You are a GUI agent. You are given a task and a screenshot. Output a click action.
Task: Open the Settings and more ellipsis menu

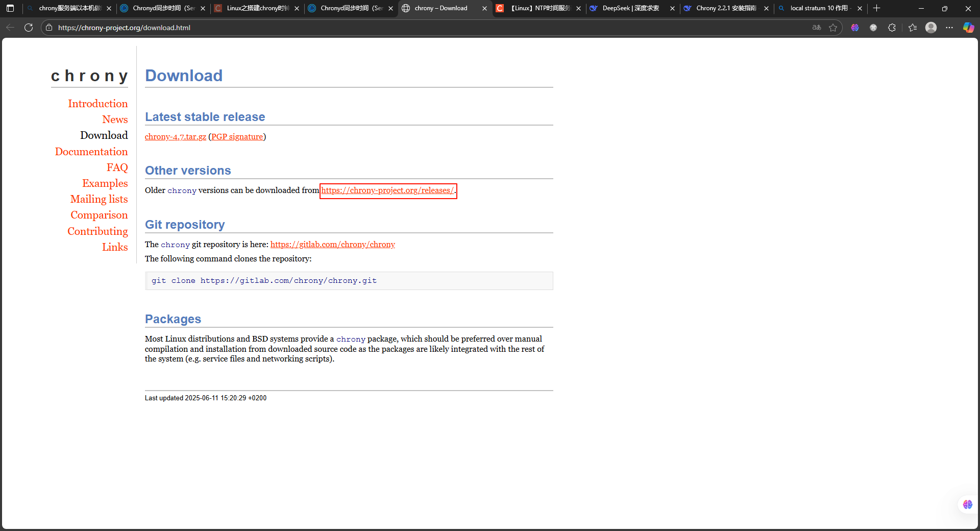tap(949, 28)
